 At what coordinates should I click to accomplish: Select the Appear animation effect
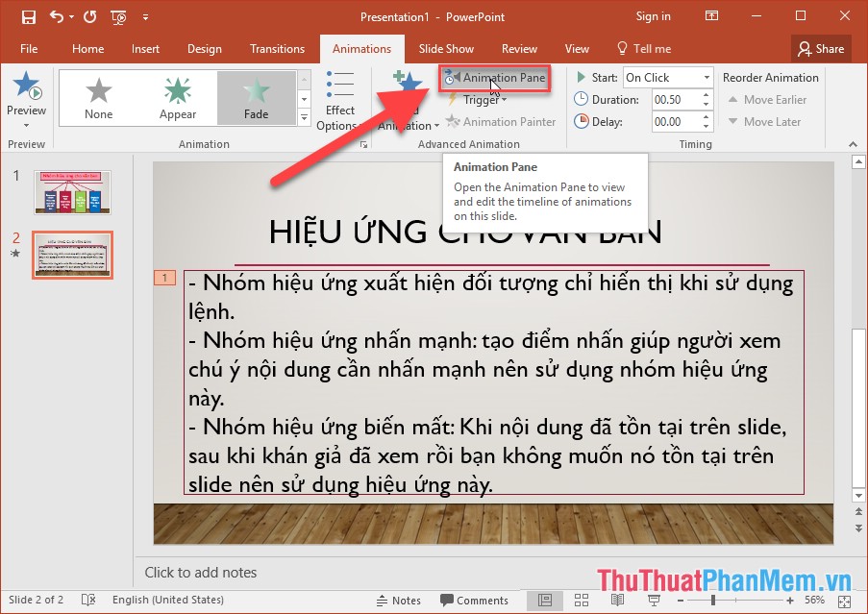click(x=178, y=96)
